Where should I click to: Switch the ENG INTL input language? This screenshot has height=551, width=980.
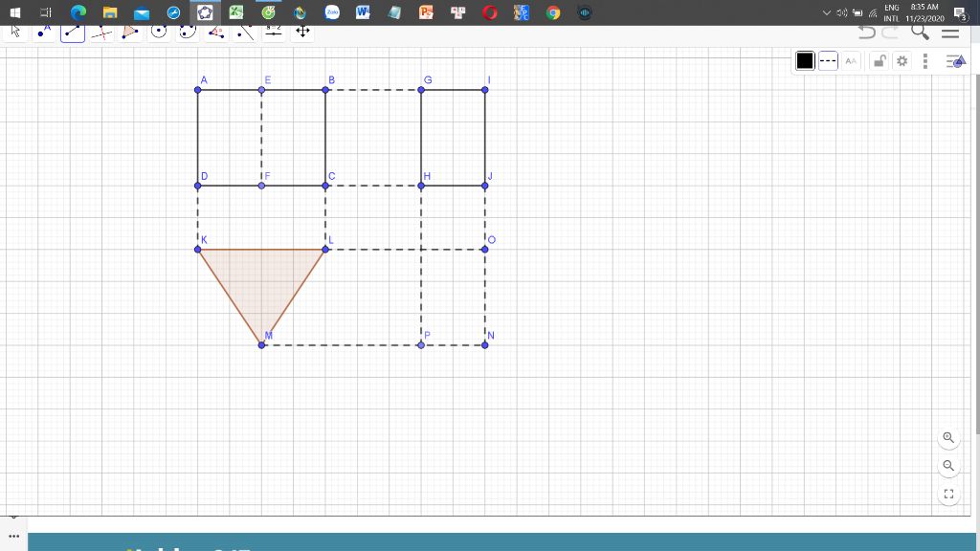892,12
